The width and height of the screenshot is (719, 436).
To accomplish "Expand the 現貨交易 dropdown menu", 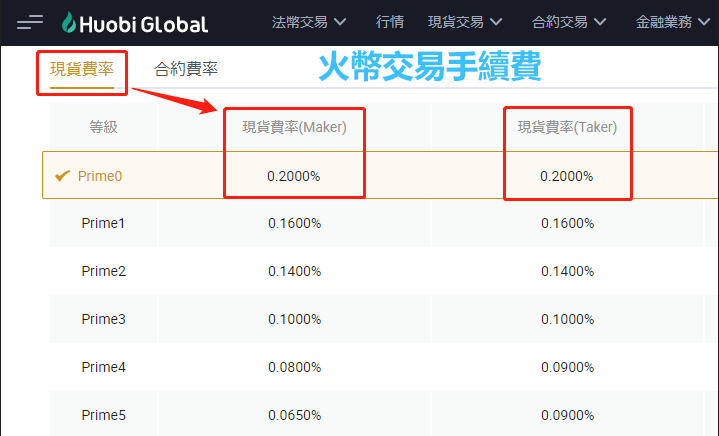I will point(465,22).
